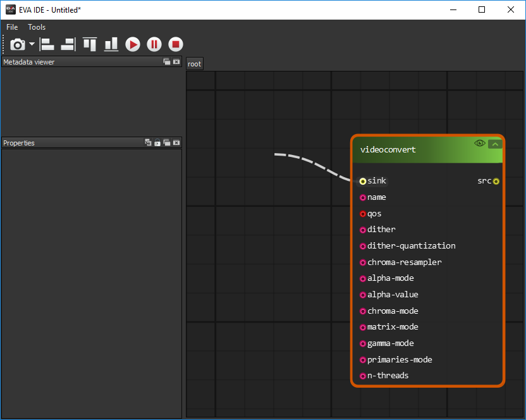
Task: Open the camera dropdown arrow
Action: pos(32,44)
